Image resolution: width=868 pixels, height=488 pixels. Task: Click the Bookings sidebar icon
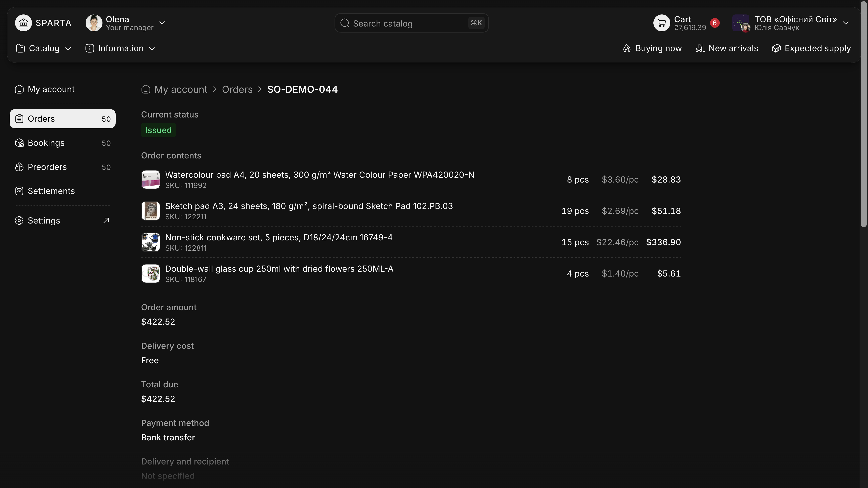(19, 143)
